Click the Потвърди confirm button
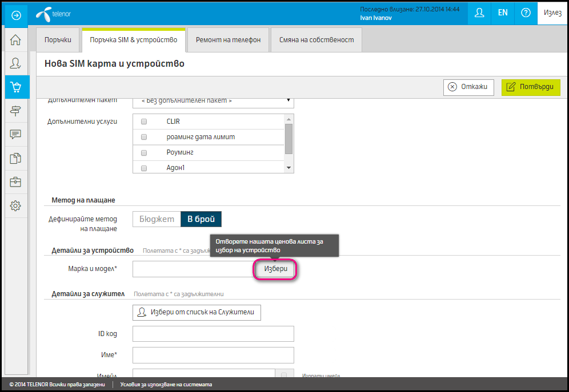 (x=531, y=87)
